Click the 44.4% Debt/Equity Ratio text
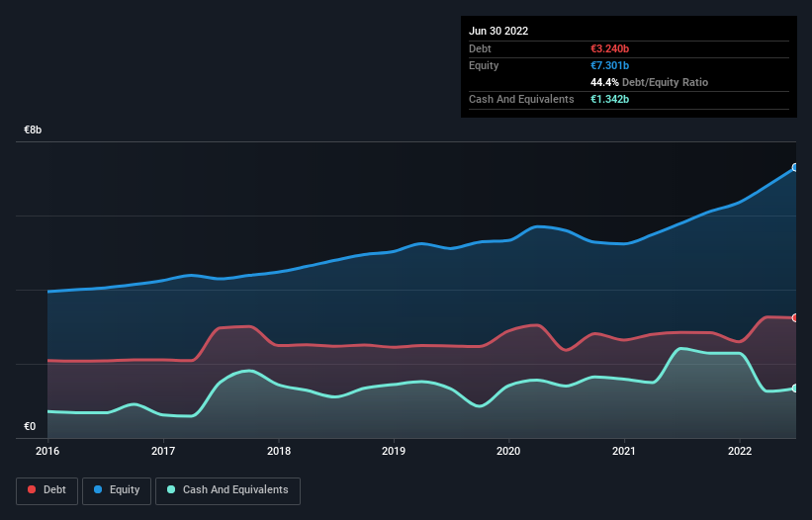This screenshot has width=812, height=520. (x=650, y=82)
